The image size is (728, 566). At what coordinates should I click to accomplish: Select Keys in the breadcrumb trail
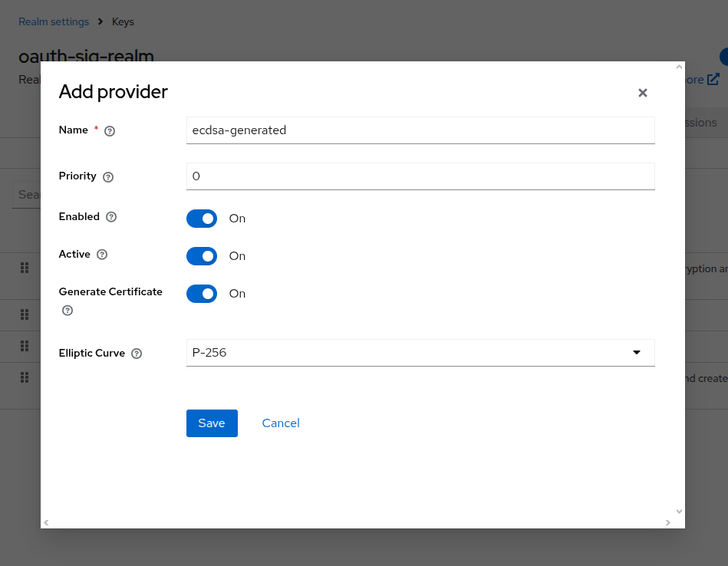pos(123,21)
